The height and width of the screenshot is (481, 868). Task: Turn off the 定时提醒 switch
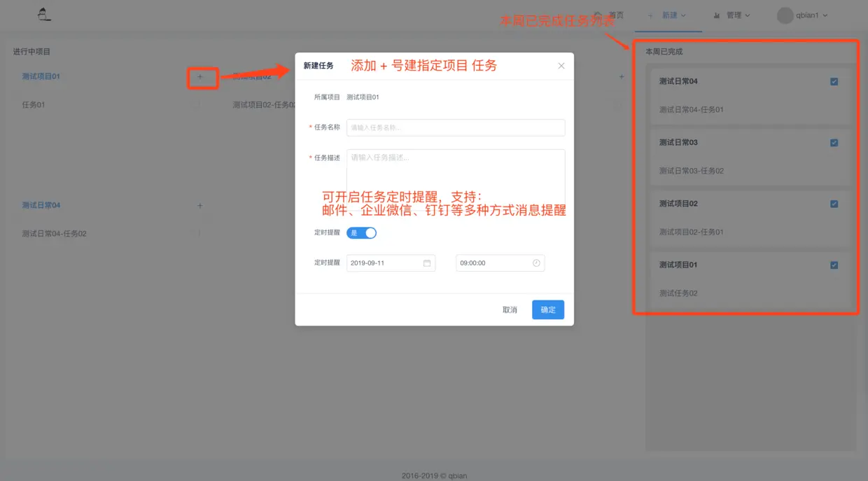[361, 232]
